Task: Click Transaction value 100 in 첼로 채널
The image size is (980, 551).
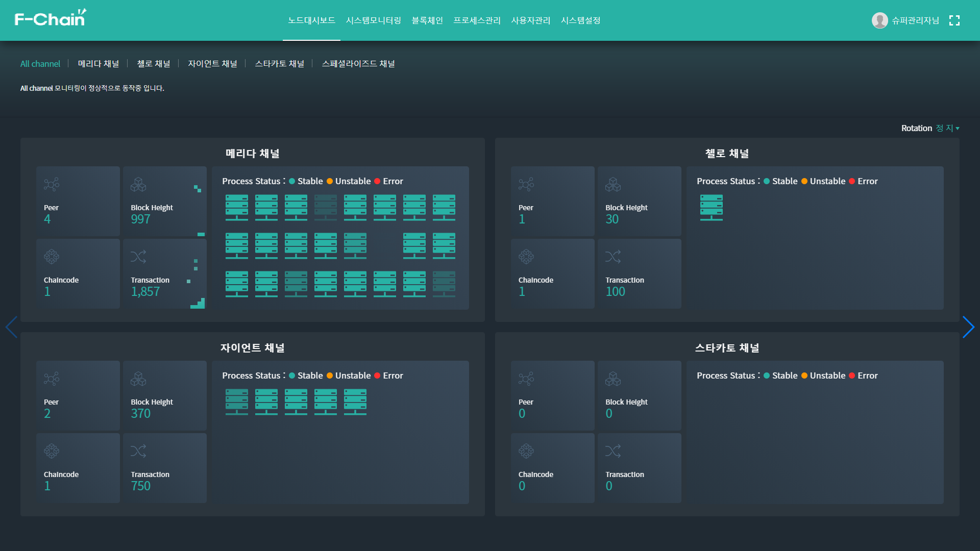Action: [615, 292]
